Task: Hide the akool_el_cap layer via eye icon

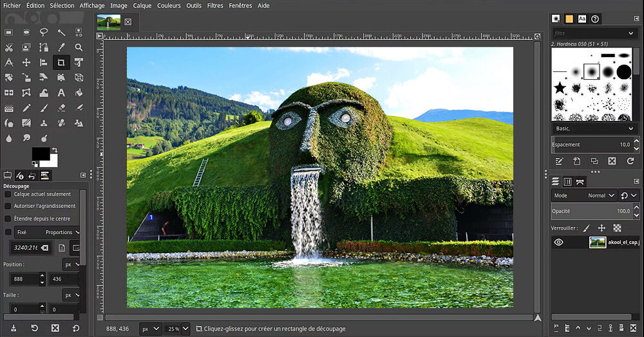Action: click(558, 242)
